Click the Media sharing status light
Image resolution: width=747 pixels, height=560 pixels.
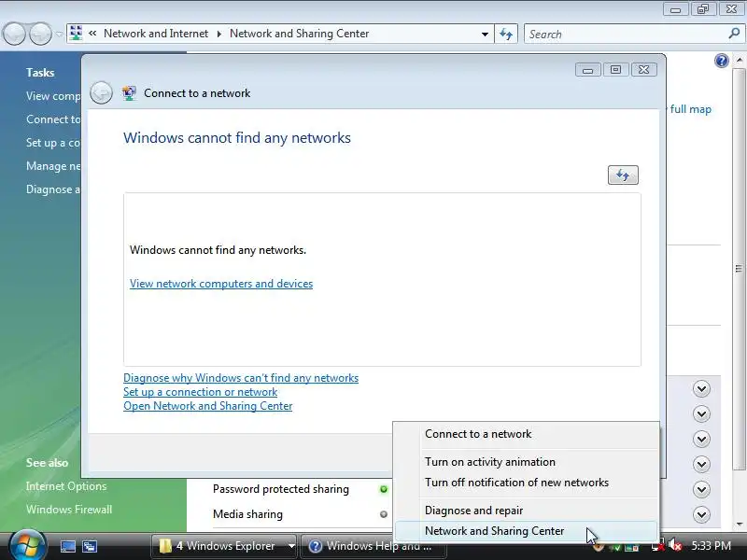pyautogui.click(x=384, y=514)
